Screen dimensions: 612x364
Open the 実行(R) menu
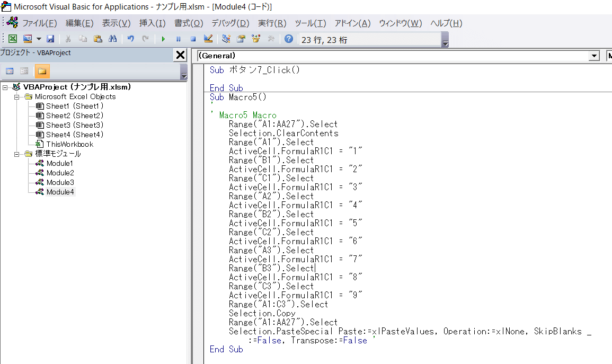pos(272,23)
